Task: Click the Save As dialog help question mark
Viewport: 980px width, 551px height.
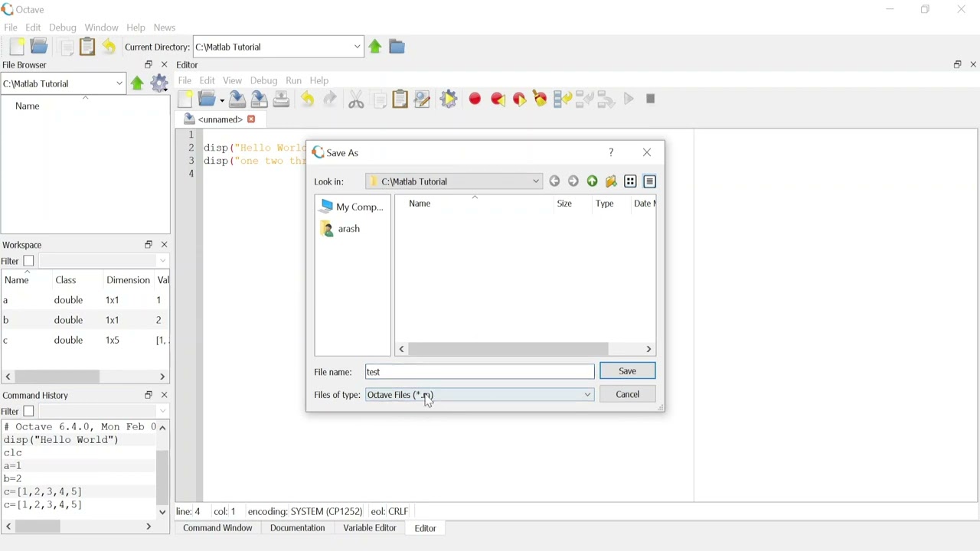Action: (x=611, y=152)
